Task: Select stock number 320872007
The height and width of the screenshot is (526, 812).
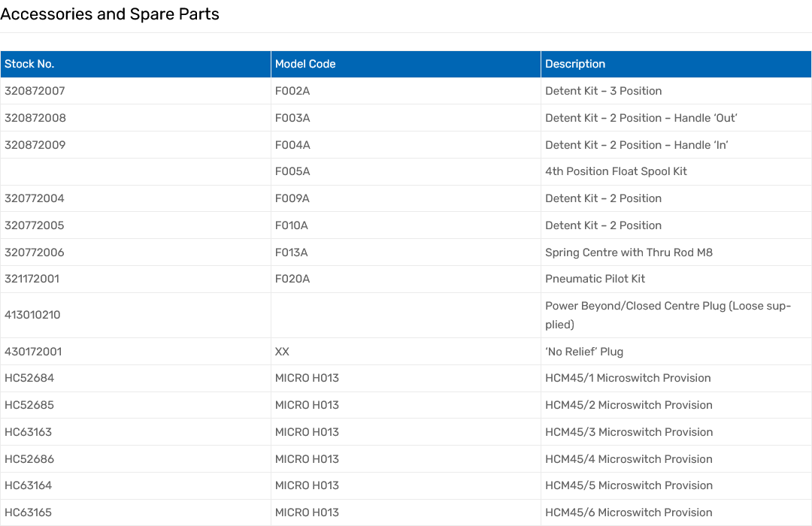Action: point(35,91)
